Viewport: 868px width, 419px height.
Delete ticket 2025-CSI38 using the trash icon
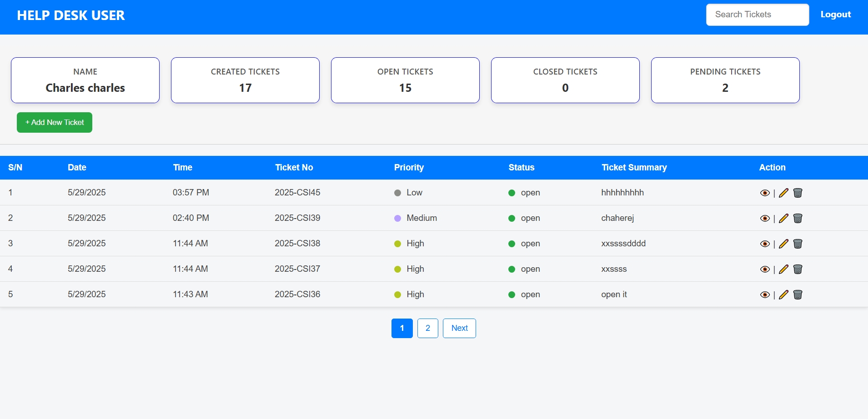pyautogui.click(x=798, y=244)
